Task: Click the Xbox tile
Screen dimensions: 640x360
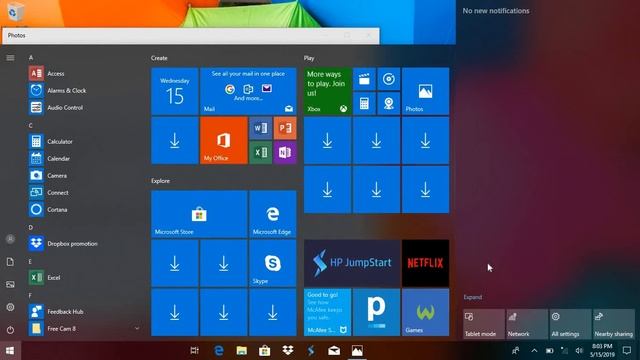Action: (x=327, y=91)
